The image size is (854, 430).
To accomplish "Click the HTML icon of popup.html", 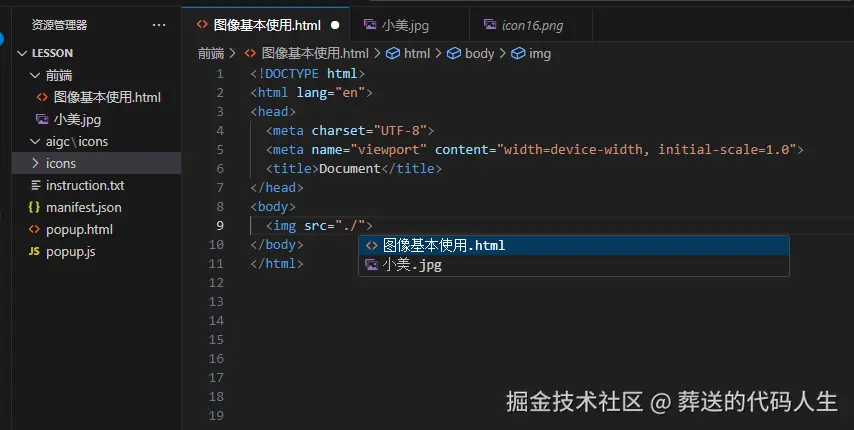I will pos(35,229).
